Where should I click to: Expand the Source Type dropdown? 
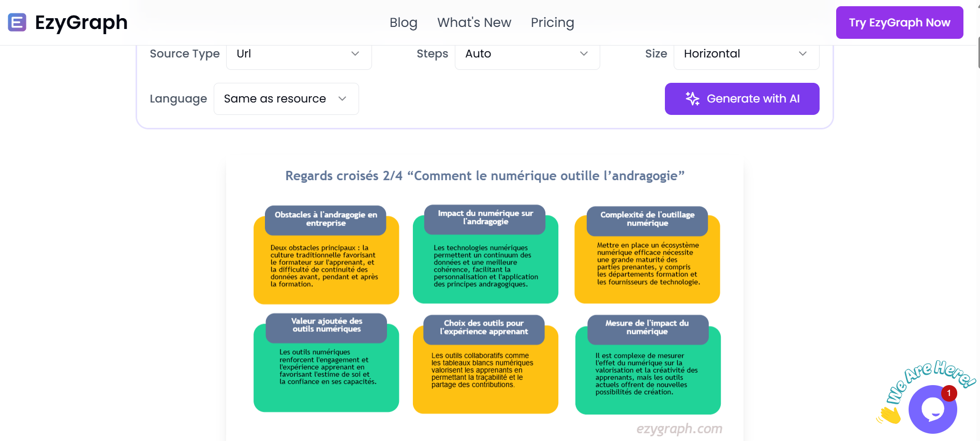point(299,54)
